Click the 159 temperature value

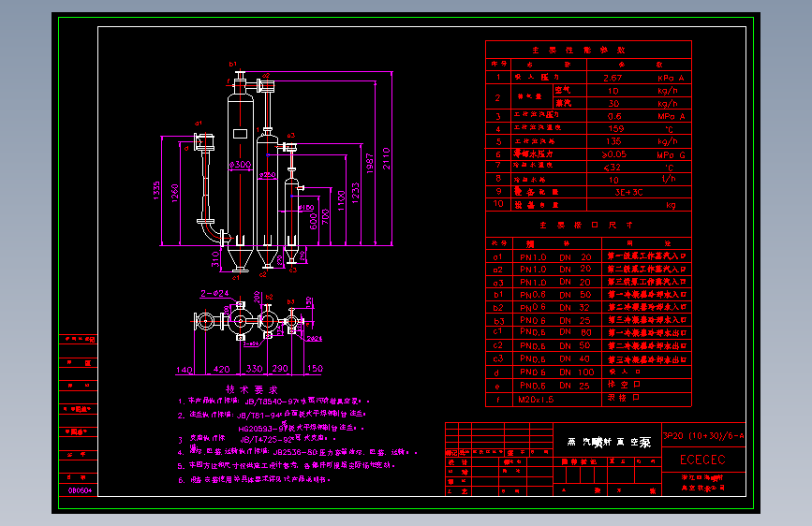[x=615, y=128]
